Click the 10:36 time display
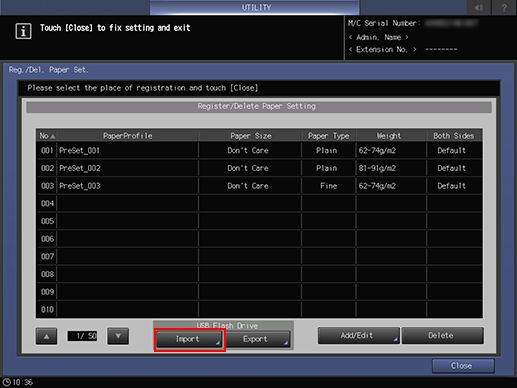 23,382
